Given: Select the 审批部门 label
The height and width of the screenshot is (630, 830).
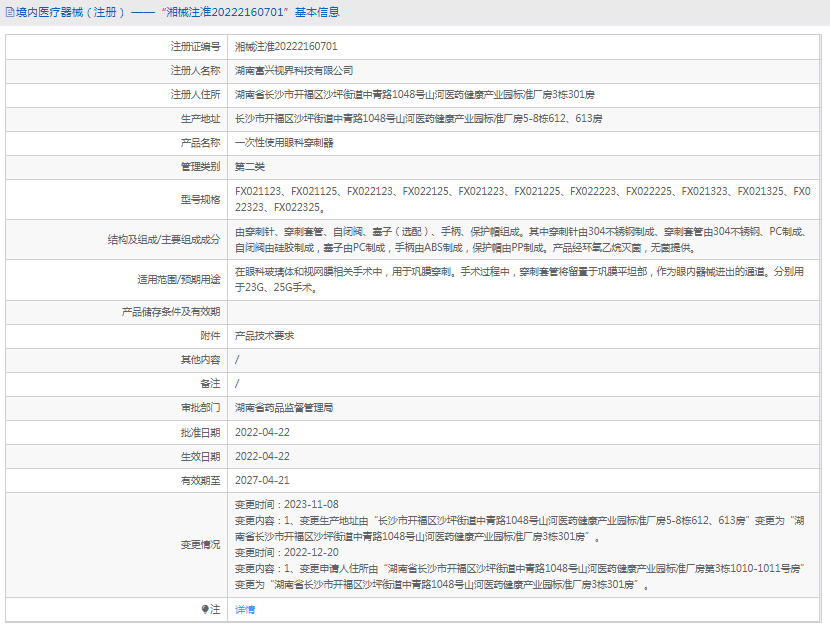Looking at the screenshot, I should tap(201, 408).
